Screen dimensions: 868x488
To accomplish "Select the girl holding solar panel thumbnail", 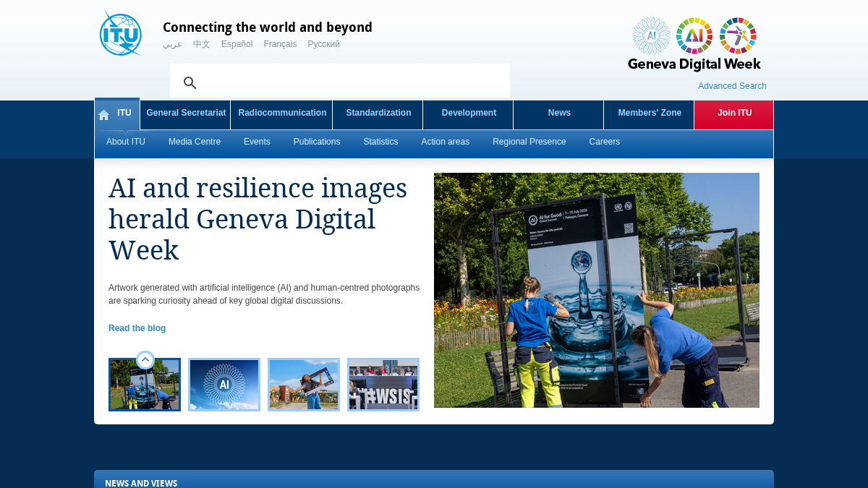I will [304, 385].
